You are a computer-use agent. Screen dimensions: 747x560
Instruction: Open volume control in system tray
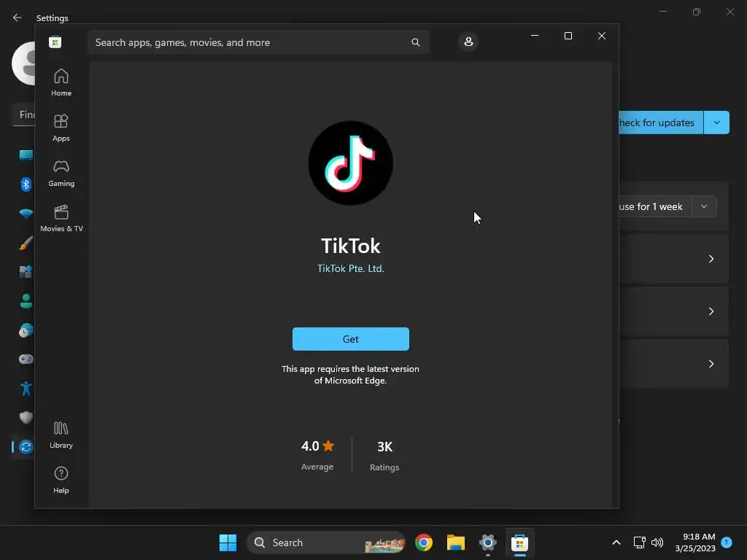click(x=657, y=542)
